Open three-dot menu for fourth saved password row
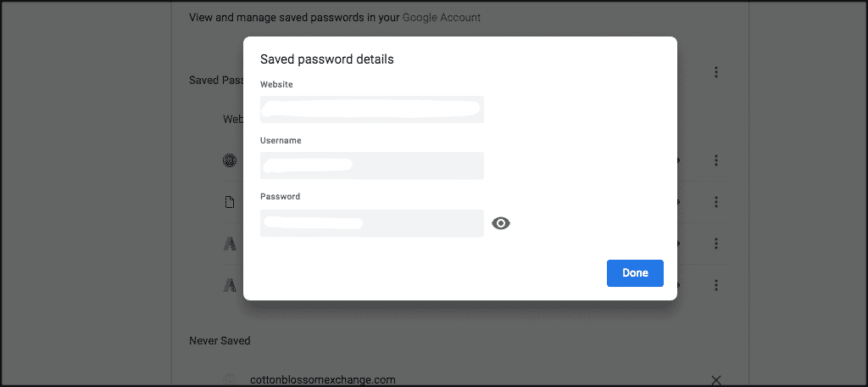 (x=716, y=285)
